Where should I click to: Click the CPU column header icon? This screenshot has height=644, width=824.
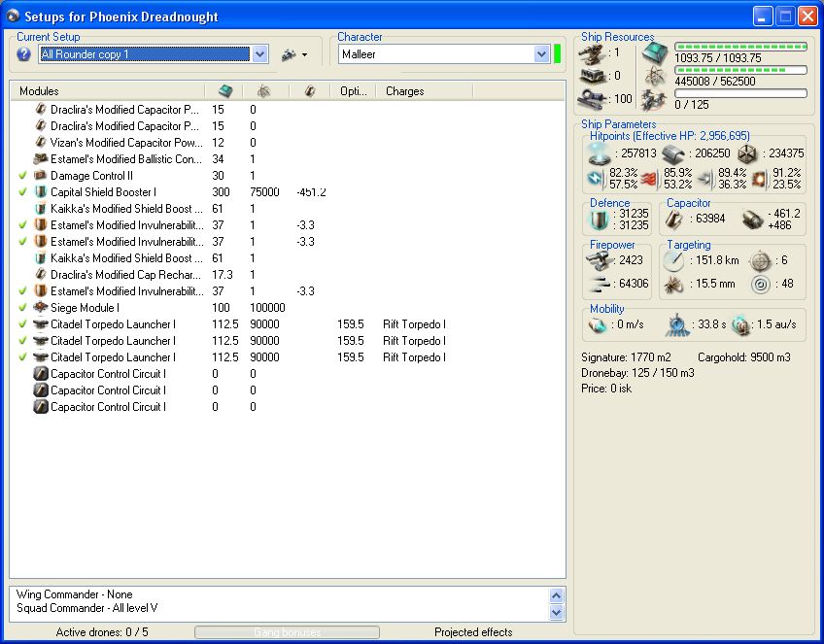point(225,91)
